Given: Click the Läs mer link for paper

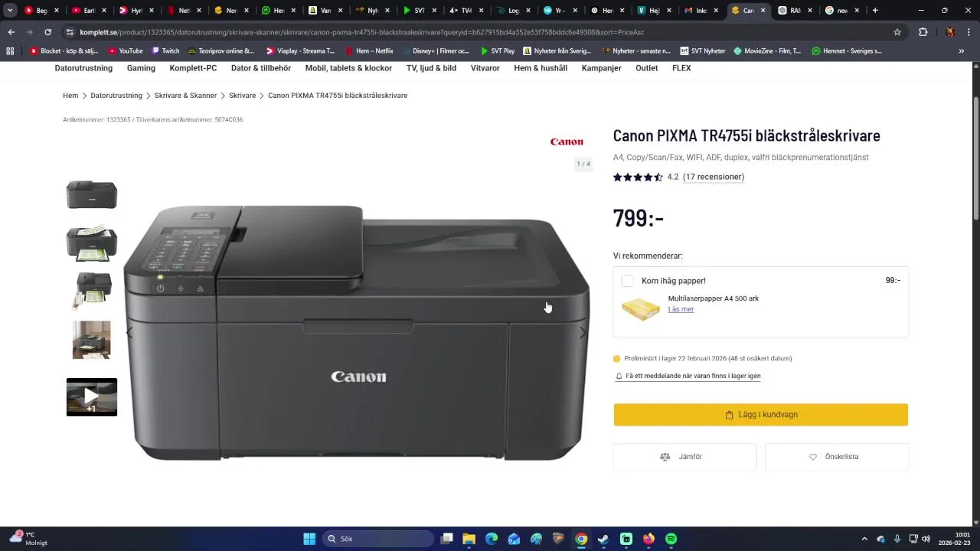Looking at the screenshot, I should point(681,309).
